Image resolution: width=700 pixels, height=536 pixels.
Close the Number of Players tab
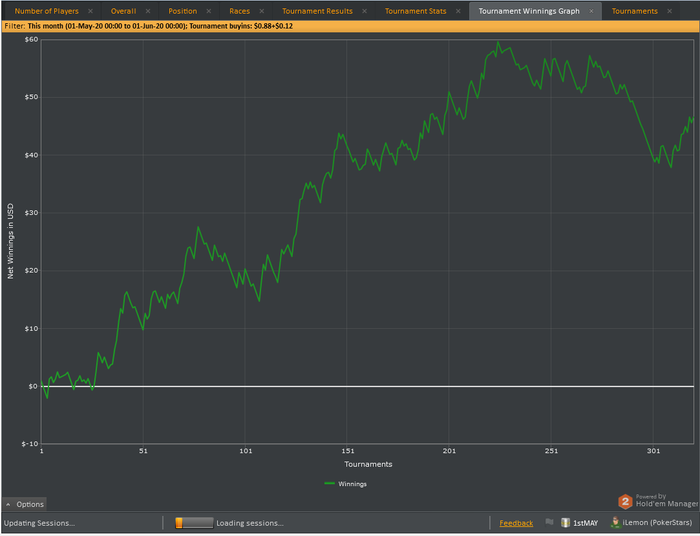91,11
